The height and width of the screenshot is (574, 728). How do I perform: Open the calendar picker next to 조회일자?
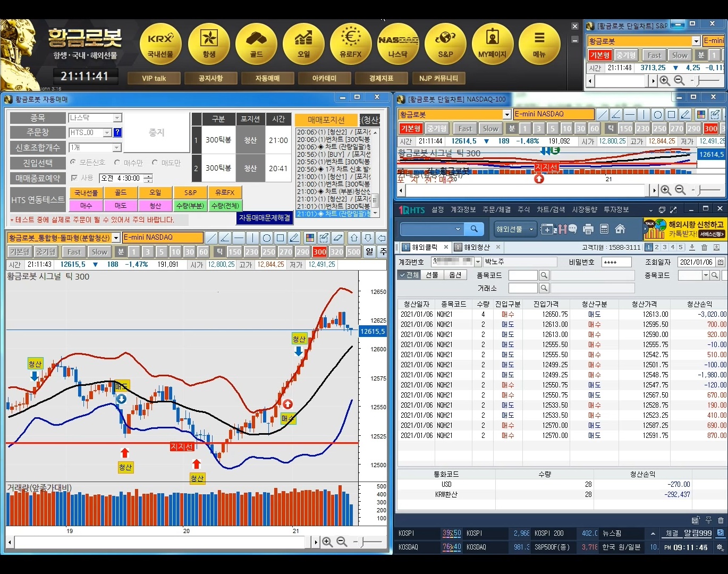click(720, 262)
